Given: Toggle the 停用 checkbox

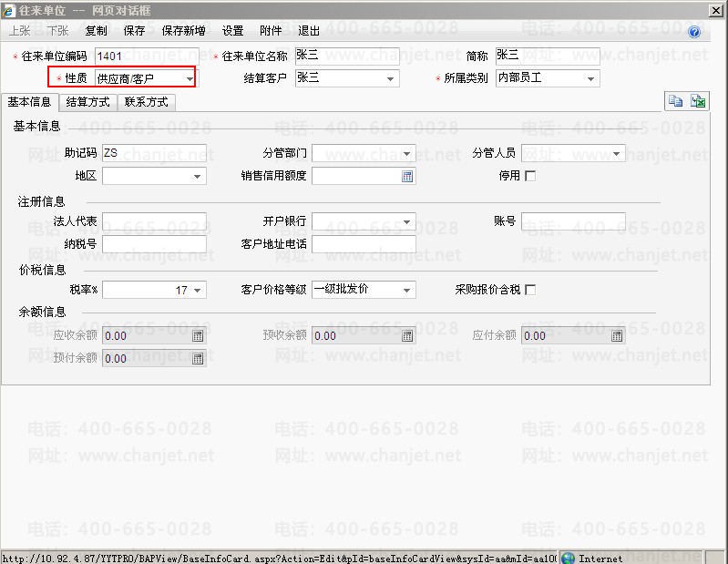Looking at the screenshot, I should point(530,176).
